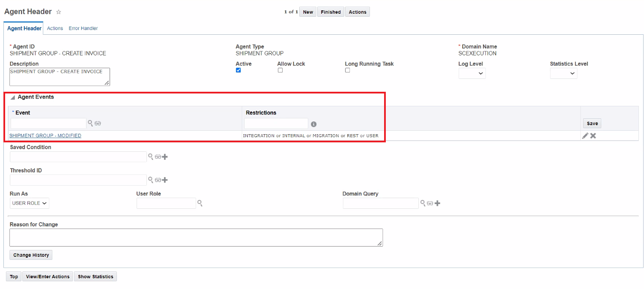Click the Event field search magnifier icon
This screenshot has height=289, width=644.
coord(90,123)
